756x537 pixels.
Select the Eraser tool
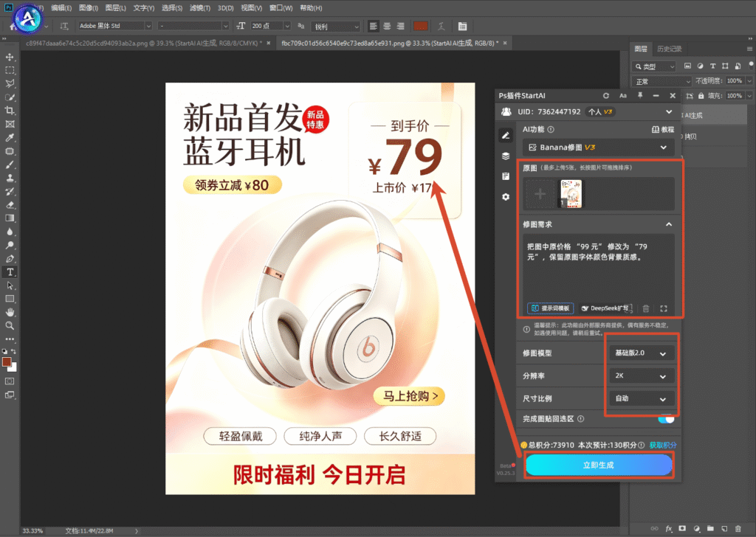point(10,204)
